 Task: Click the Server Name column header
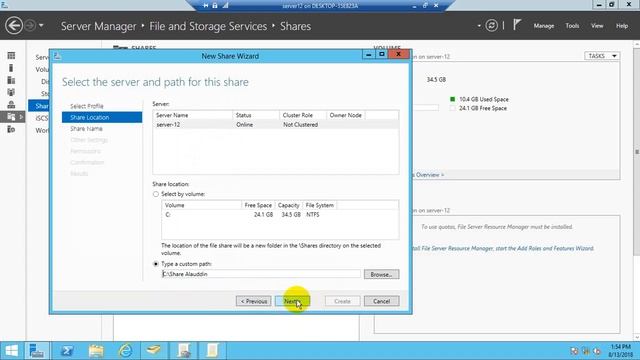pyautogui.click(x=193, y=115)
